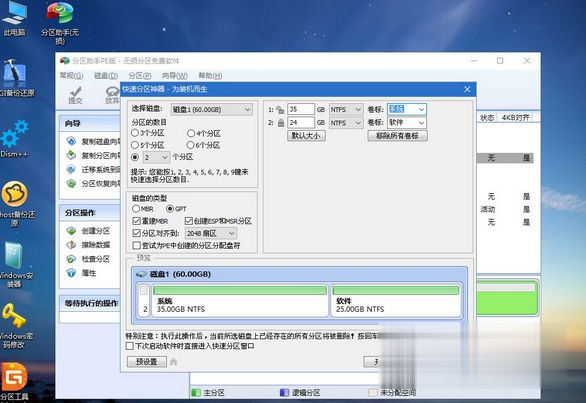This screenshot has height=403, width=586.
Task: Click the 未分配空间 legend swatch
Action: pyautogui.click(x=373, y=393)
